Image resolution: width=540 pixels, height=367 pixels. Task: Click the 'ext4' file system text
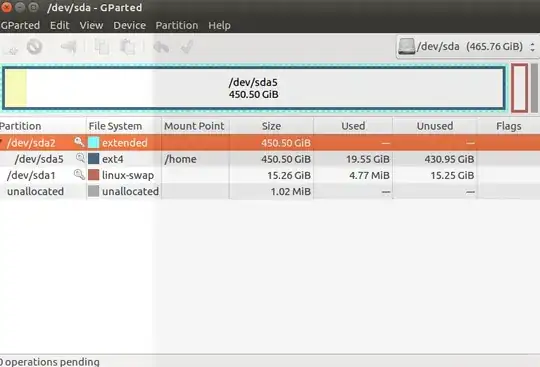tap(113, 159)
